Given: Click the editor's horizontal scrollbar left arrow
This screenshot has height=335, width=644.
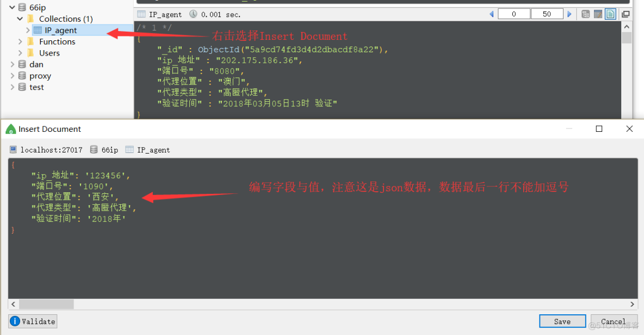Looking at the screenshot, I should pos(13,304).
